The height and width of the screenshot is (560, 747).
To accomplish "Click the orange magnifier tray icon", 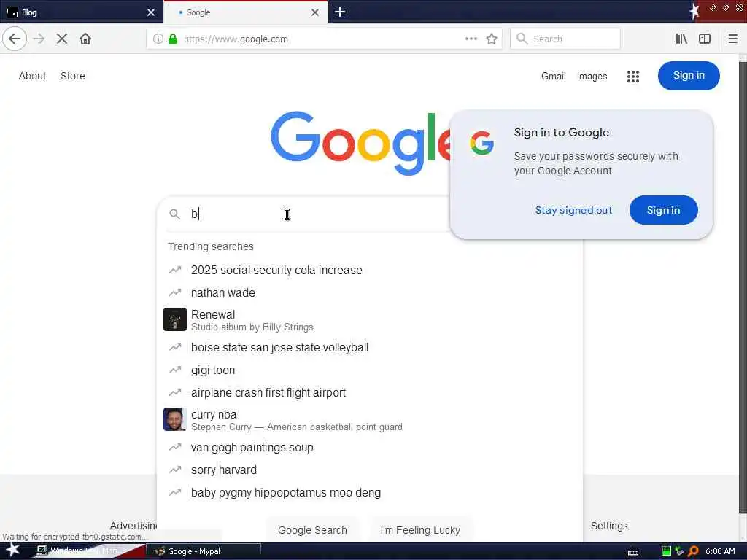I will (x=693, y=551).
